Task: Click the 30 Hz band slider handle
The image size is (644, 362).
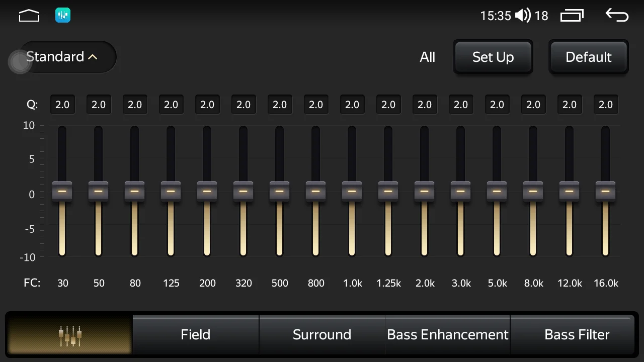Action: [62, 192]
